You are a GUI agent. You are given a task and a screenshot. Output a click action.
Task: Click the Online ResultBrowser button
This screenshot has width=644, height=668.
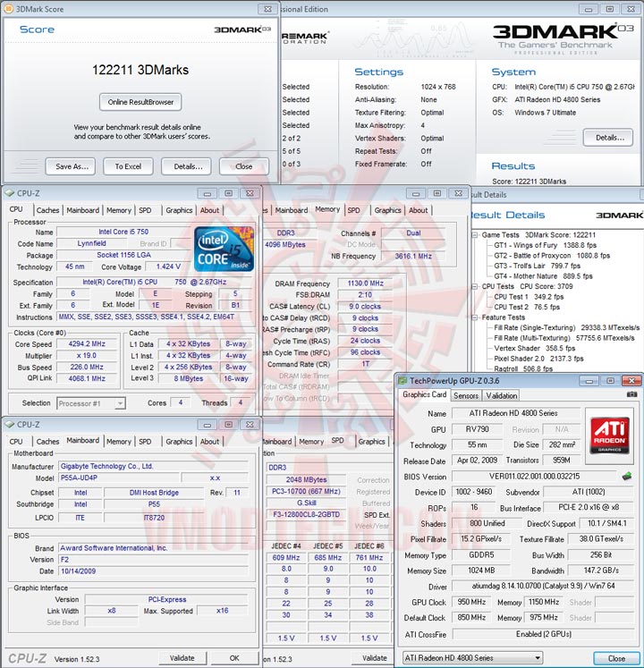(x=140, y=102)
